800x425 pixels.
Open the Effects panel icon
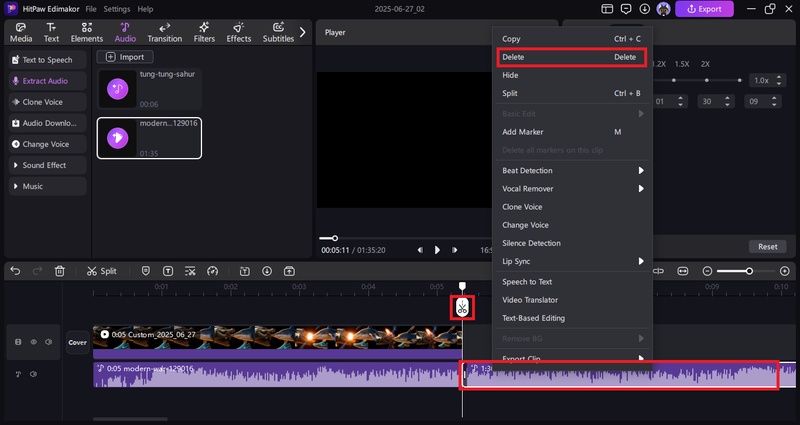click(238, 32)
